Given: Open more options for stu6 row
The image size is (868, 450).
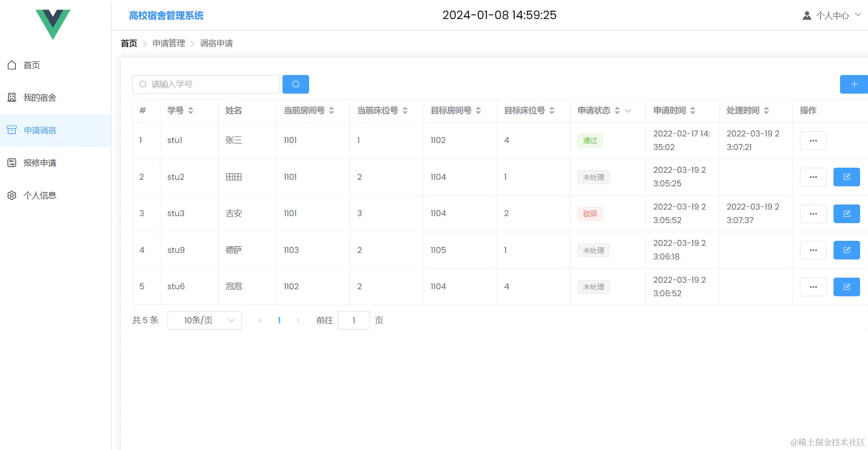Looking at the screenshot, I should coord(813,287).
